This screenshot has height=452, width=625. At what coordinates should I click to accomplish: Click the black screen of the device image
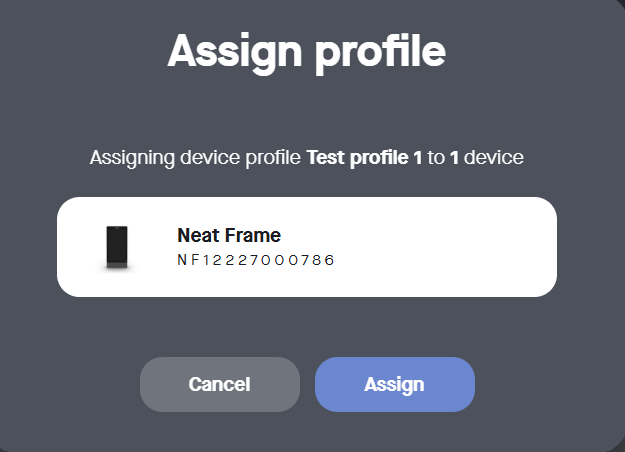click(x=118, y=243)
